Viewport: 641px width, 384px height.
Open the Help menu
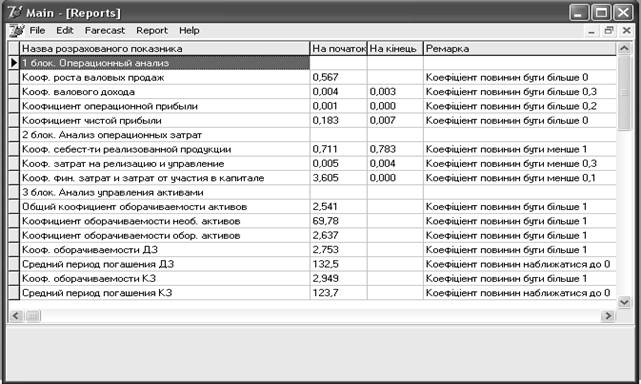click(189, 31)
